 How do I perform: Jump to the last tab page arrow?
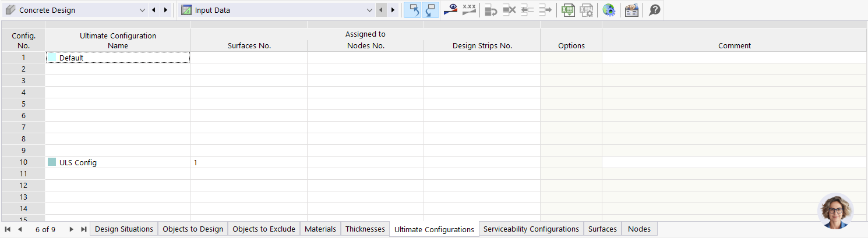click(83, 229)
